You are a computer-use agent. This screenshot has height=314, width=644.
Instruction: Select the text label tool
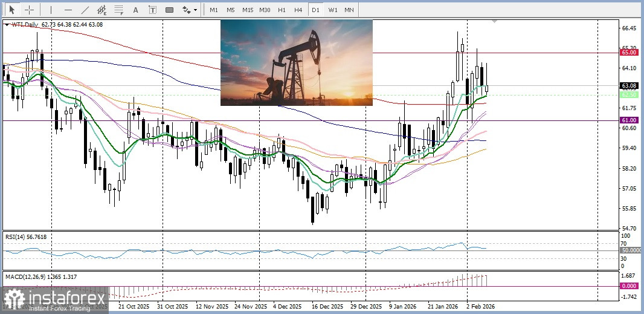click(x=152, y=10)
